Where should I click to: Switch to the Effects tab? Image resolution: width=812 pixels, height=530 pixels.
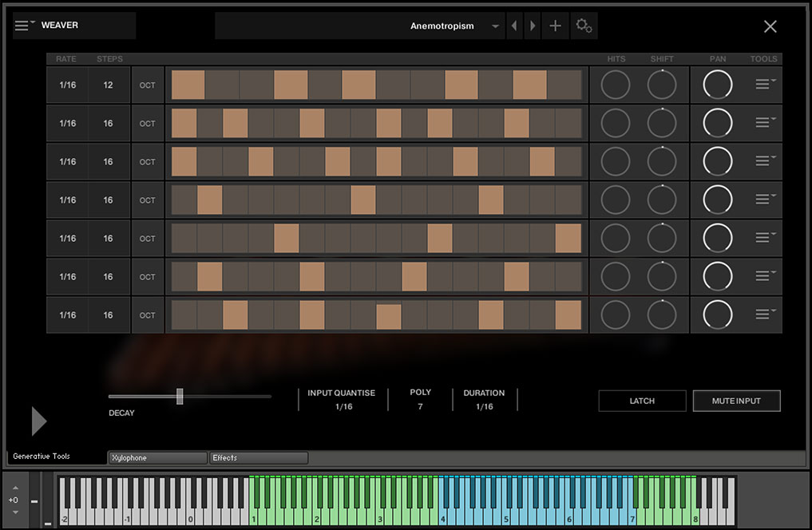[258, 458]
